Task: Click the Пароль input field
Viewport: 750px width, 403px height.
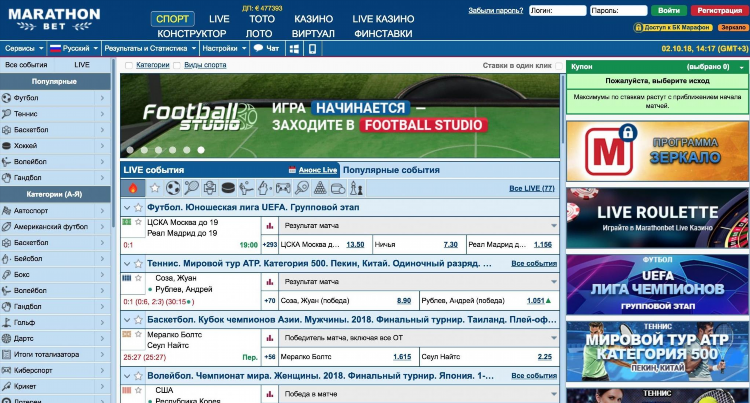Action: (618, 11)
